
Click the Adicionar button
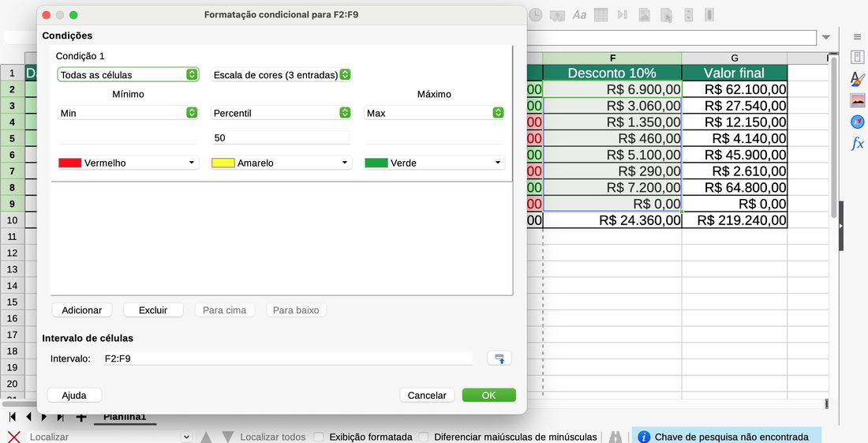tap(82, 310)
